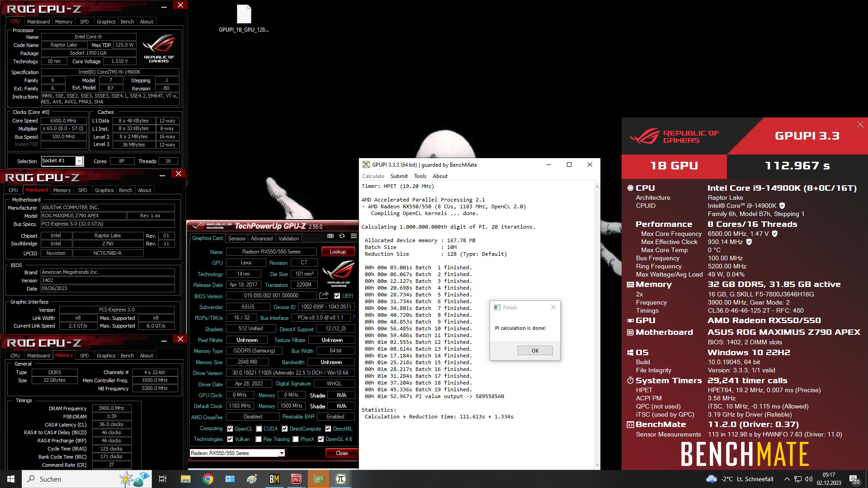
Task: Switch to Advanced tab in GPU-Z
Action: 262,239
